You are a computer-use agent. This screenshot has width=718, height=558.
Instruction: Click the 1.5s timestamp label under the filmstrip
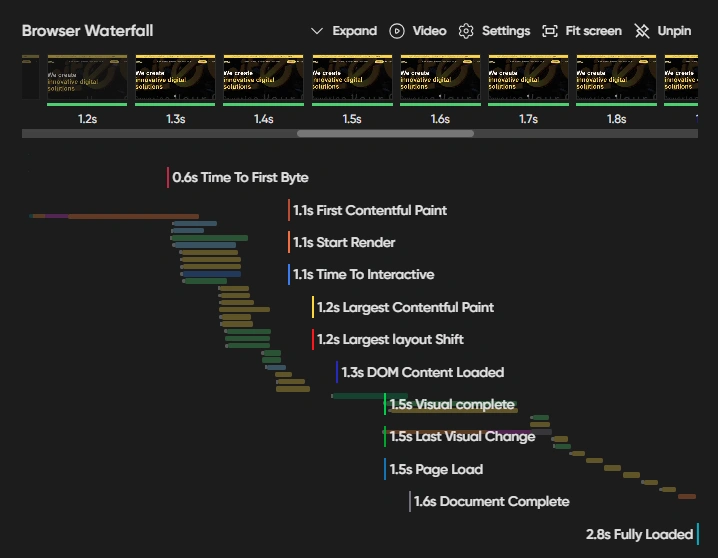(x=352, y=119)
